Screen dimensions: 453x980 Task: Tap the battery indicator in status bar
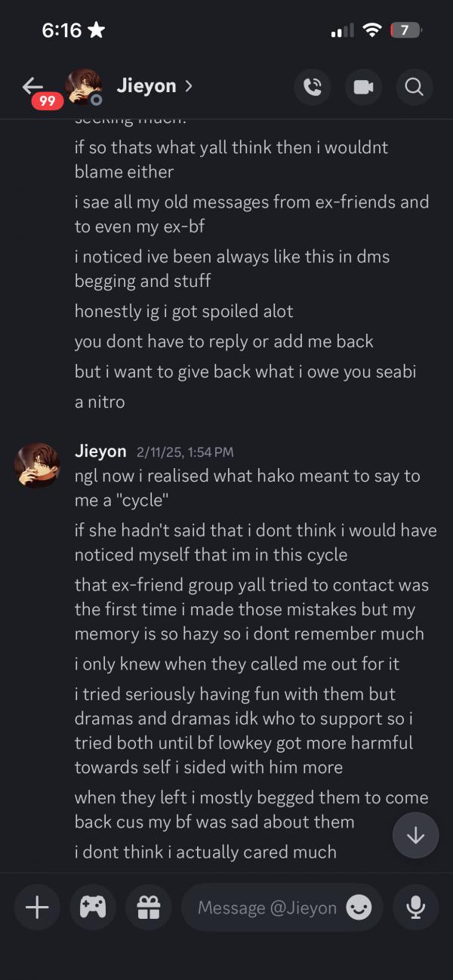pos(405,30)
